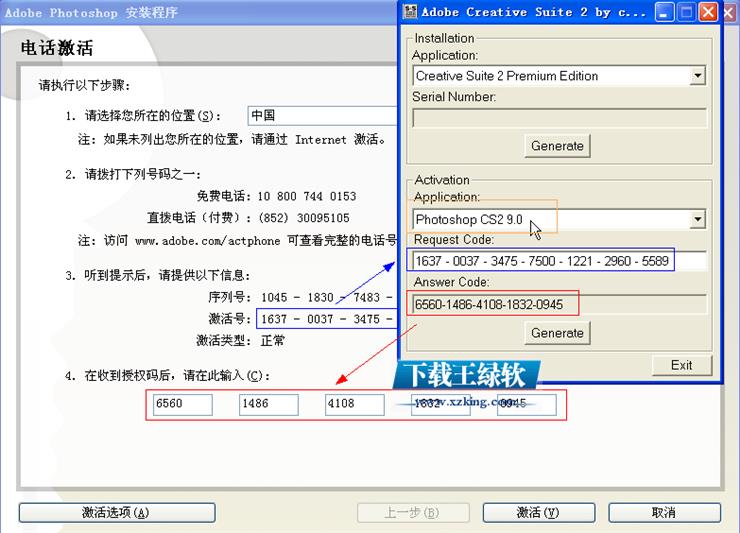
Task: Click the 激活选项(A) button
Action: pos(117,513)
